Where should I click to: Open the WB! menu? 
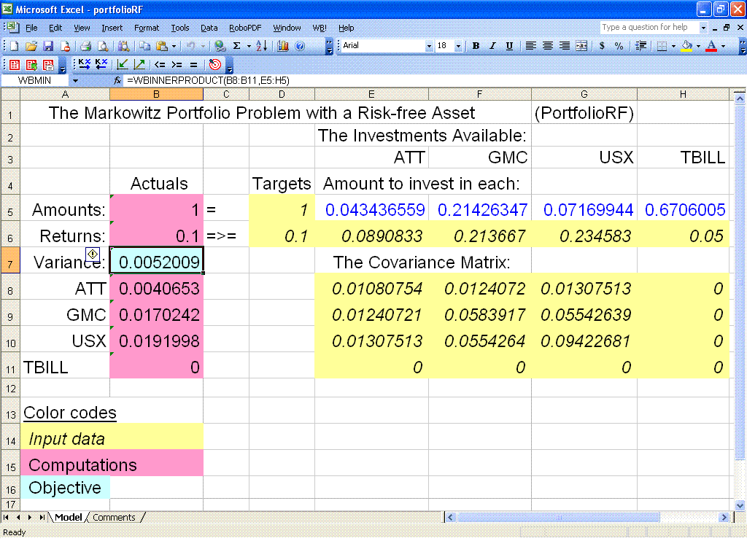click(320, 28)
